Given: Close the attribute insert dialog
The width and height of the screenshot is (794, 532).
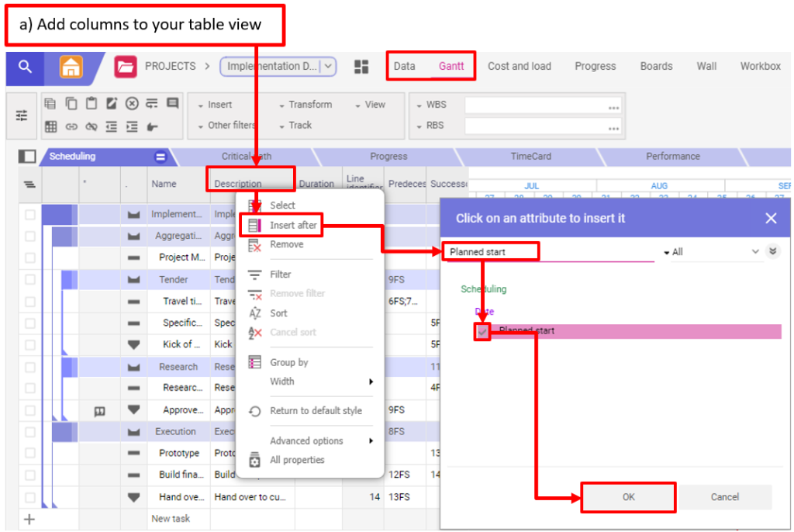Looking at the screenshot, I should [x=770, y=219].
